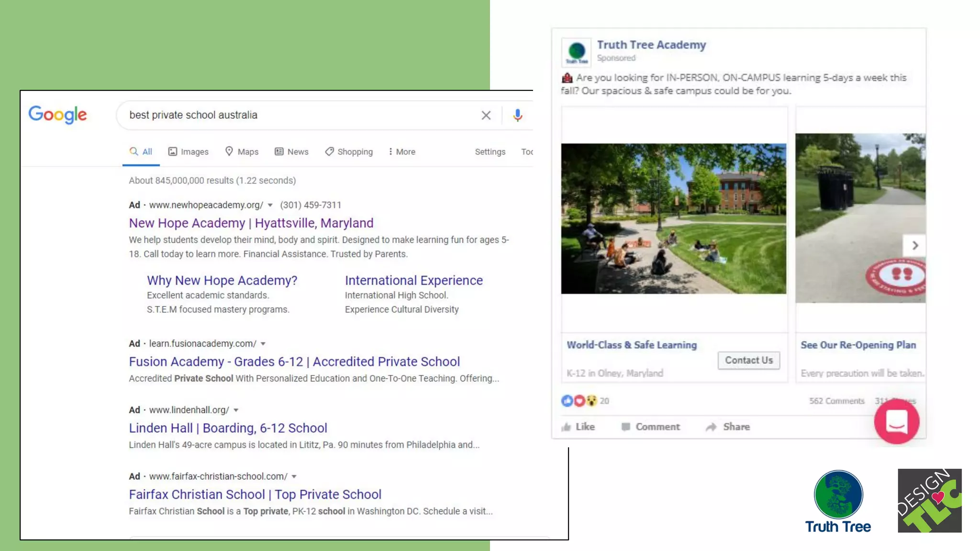Click the pink chat bubble icon
The image size is (980, 551).
(x=896, y=421)
